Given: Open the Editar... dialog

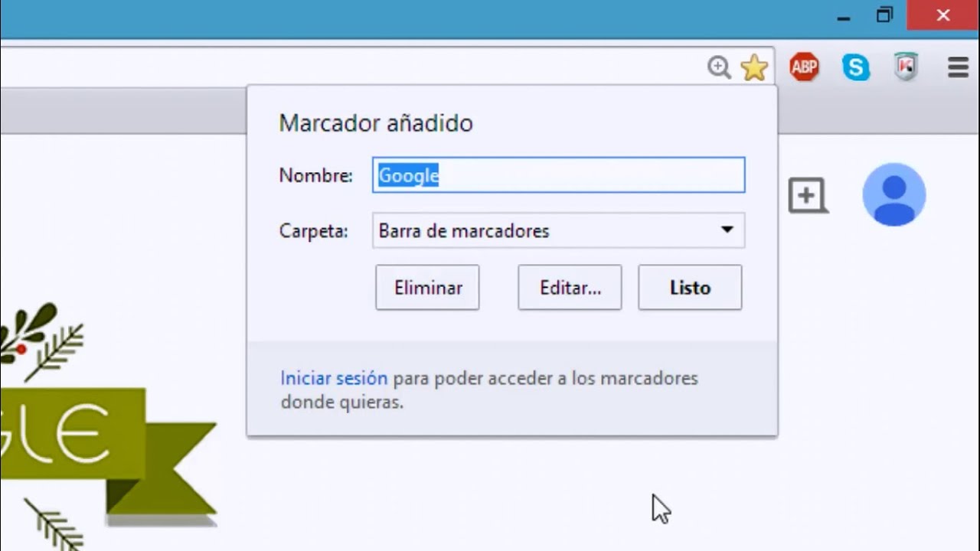Looking at the screenshot, I should point(570,288).
